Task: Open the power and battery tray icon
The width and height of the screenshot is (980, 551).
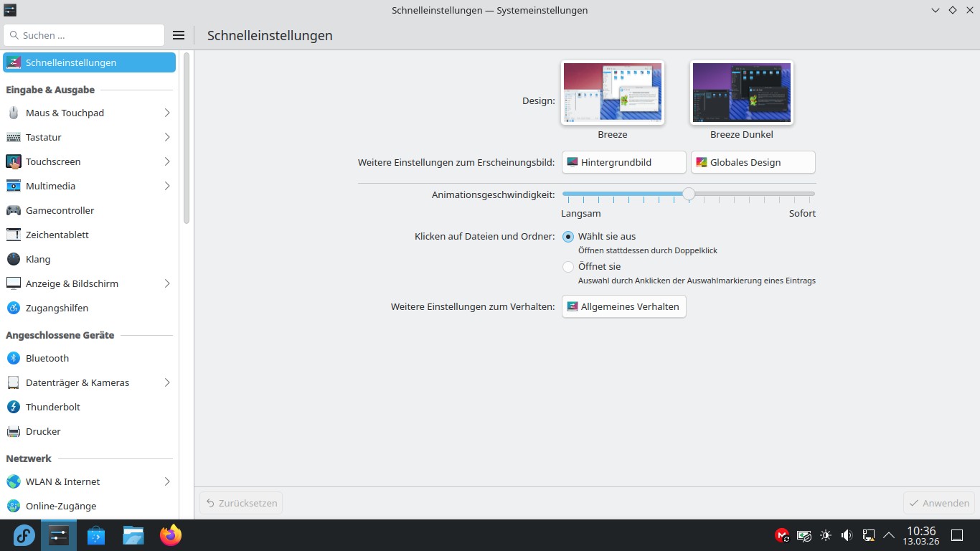Action: (x=804, y=535)
